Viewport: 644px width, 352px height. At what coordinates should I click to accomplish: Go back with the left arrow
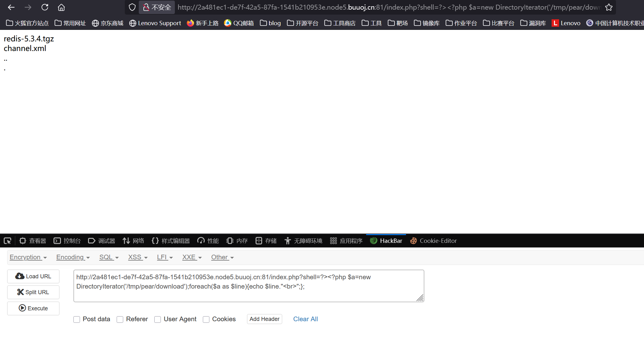(x=11, y=7)
